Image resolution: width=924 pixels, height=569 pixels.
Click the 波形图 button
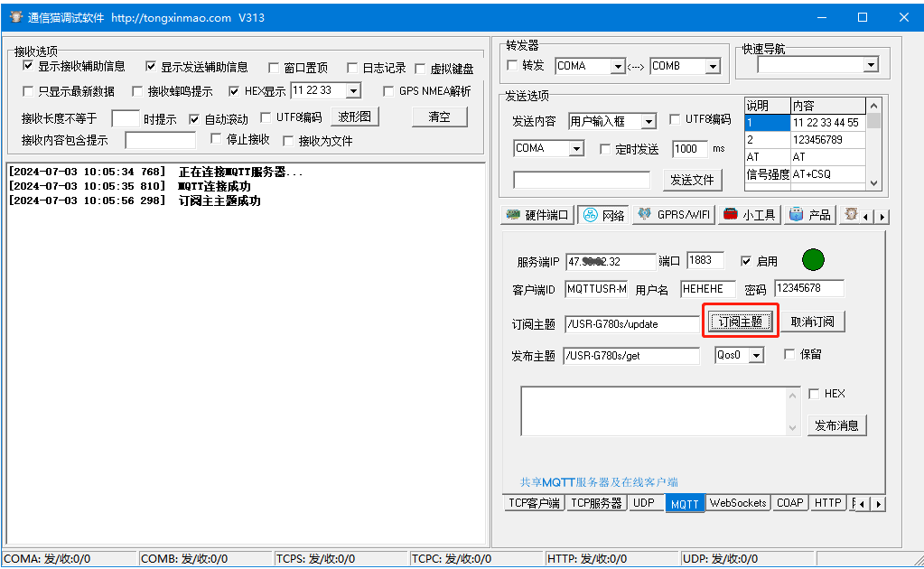click(x=355, y=117)
